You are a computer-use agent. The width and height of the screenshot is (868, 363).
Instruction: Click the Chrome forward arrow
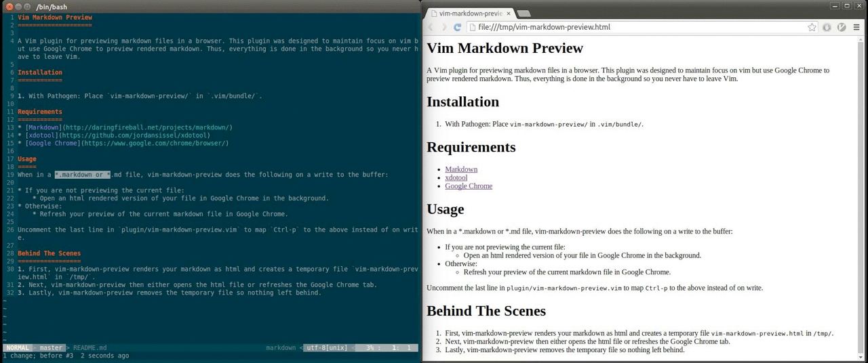(443, 27)
